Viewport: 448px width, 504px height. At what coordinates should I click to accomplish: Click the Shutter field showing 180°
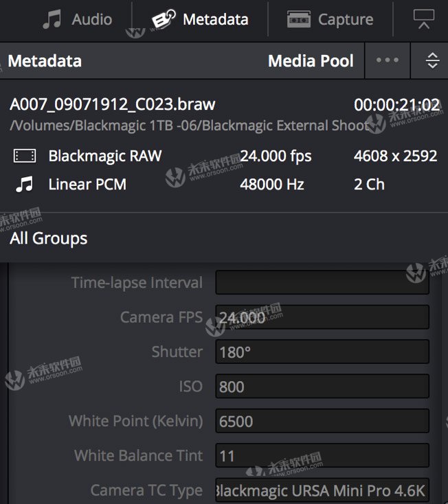pyautogui.click(x=322, y=352)
